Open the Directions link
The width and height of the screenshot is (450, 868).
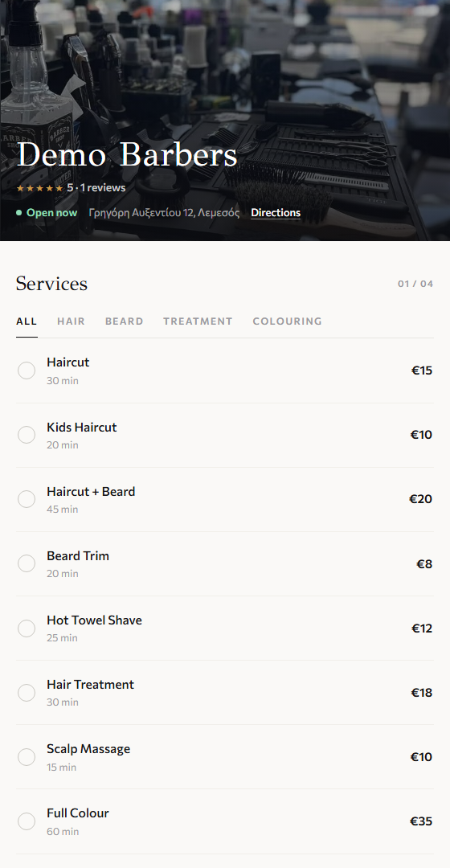[276, 212]
